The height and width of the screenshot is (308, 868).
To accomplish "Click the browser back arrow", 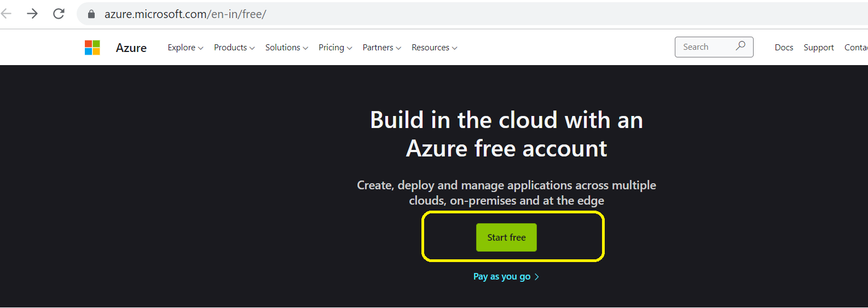I will [x=6, y=14].
